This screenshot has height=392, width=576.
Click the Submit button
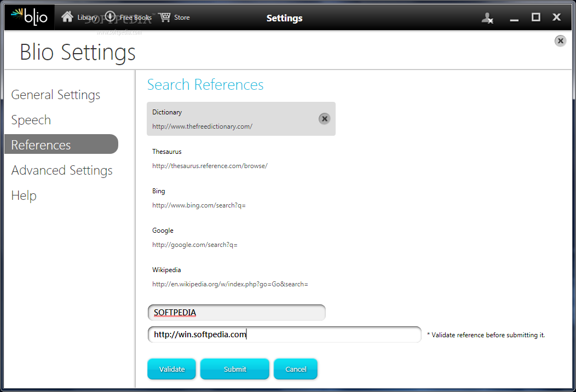(235, 369)
